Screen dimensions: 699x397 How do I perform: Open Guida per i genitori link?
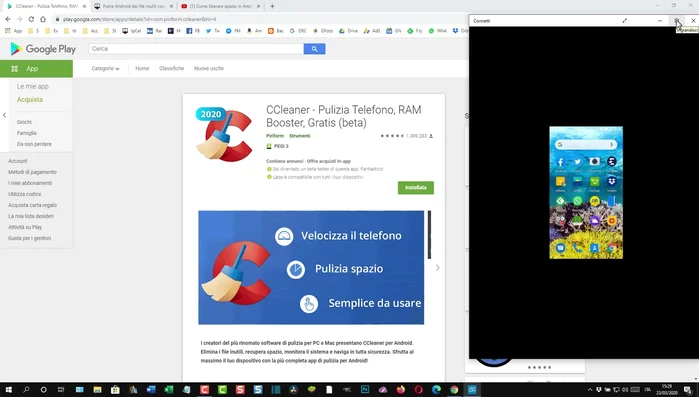pyautogui.click(x=29, y=238)
